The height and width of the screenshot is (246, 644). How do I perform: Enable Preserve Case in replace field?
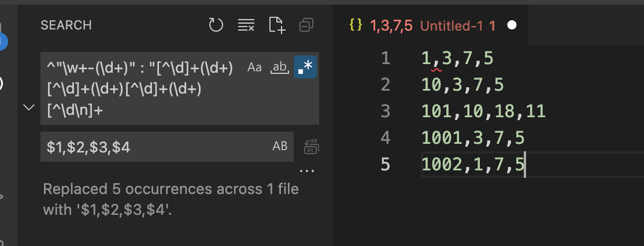[x=280, y=147]
